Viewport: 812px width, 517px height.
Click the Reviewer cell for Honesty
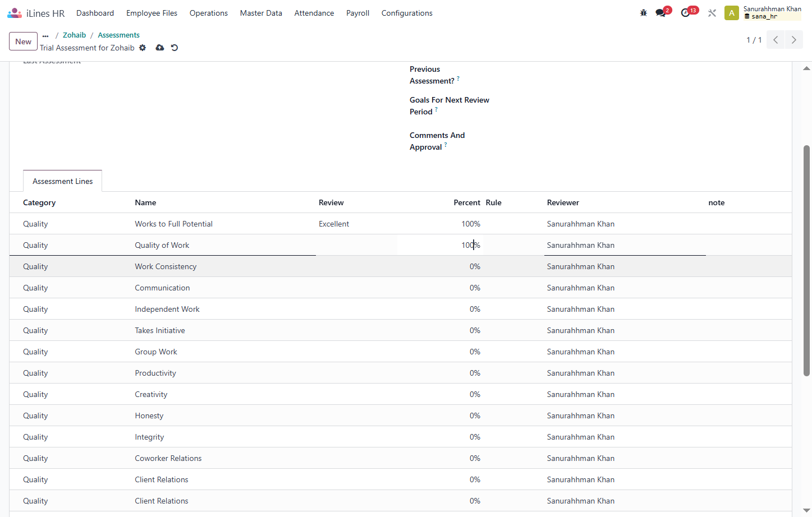point(625,416)
